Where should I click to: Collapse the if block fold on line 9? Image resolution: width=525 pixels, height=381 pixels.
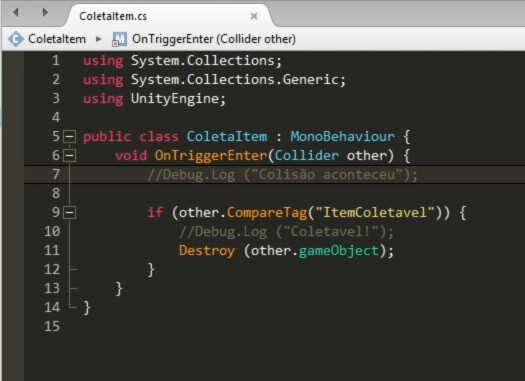point(70,213)
